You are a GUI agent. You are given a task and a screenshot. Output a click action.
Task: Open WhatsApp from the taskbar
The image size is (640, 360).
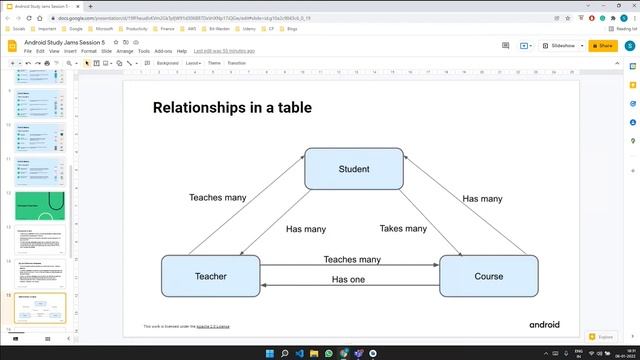click(x=329, y=353)
